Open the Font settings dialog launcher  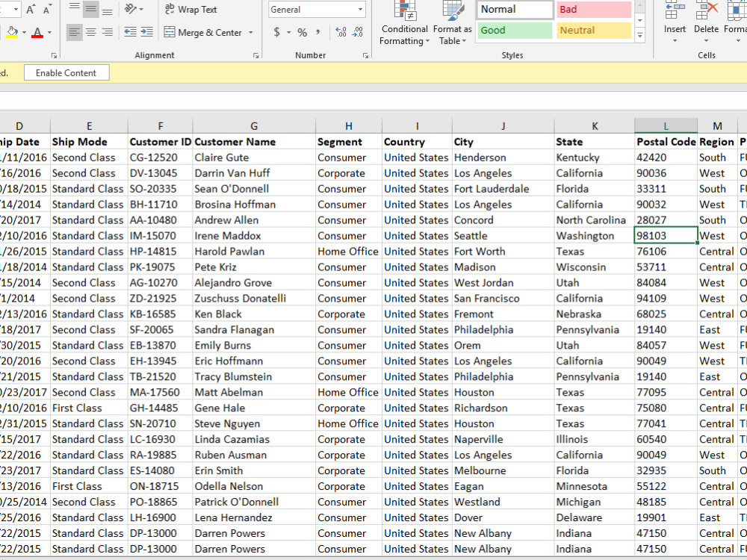[54, 56]
